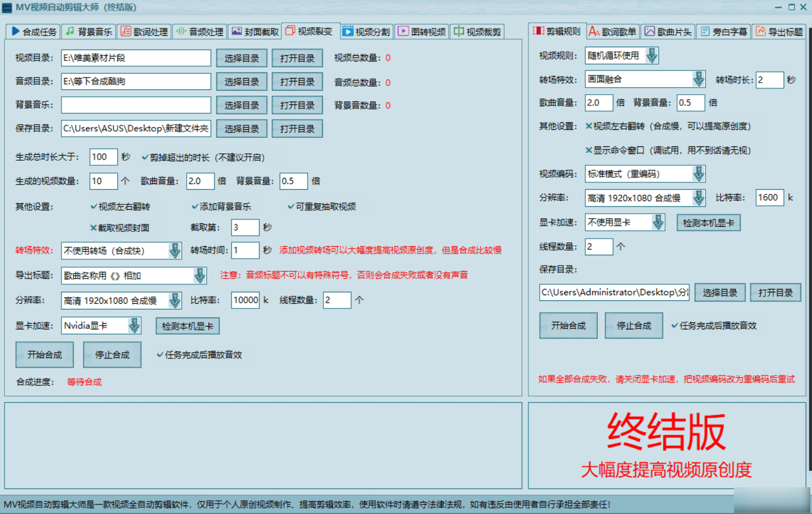Click the 歌词处理 lyrics processing icon

[x=126, y=31]
